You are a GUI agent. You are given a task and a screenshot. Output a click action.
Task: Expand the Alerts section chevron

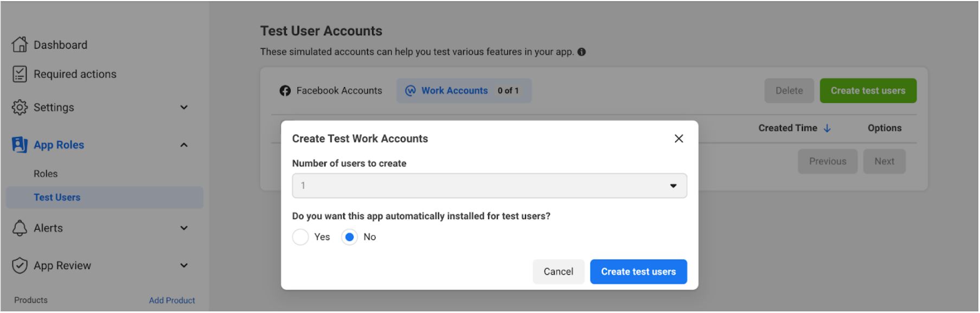[x=184, y=228]
